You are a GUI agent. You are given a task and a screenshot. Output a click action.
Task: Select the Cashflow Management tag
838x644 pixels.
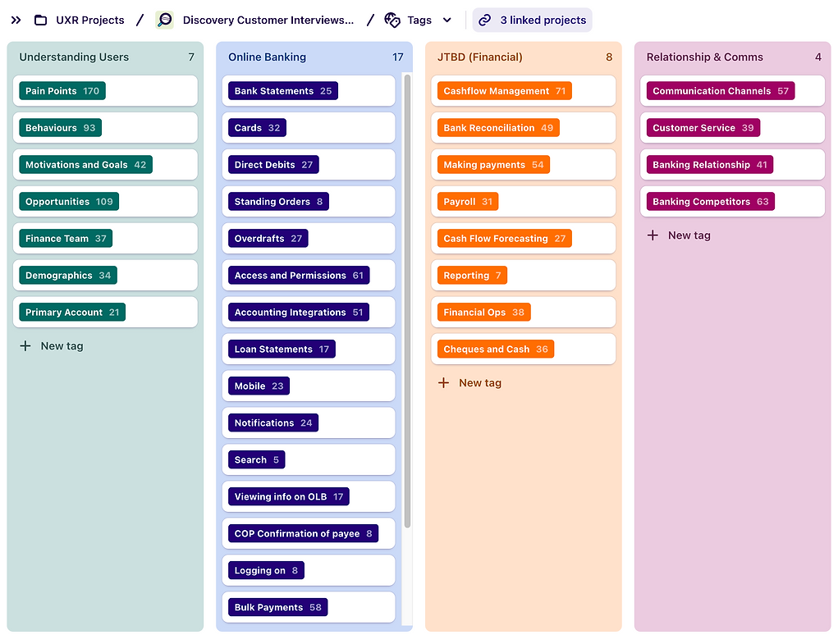(x=504, y=91)
